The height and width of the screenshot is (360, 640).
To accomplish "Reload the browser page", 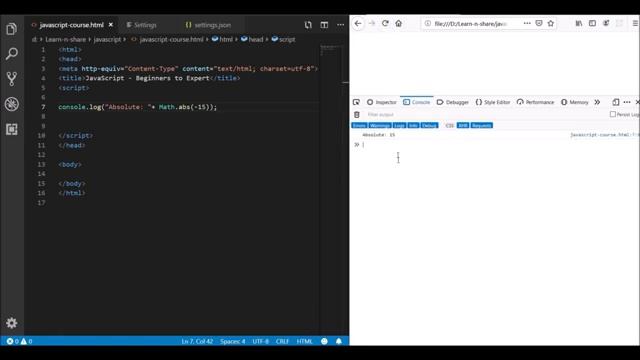I will [385, 24].
